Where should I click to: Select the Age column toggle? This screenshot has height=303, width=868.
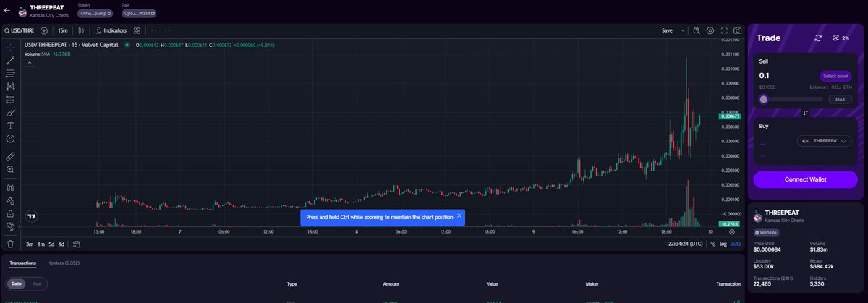37,283
